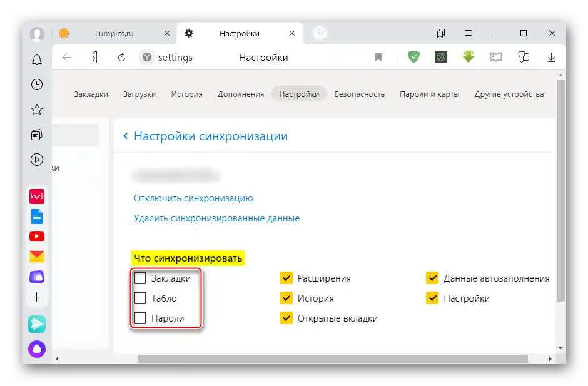Open the История navigation tab
Screen dimensions: 588x386
tap(187, 94)
